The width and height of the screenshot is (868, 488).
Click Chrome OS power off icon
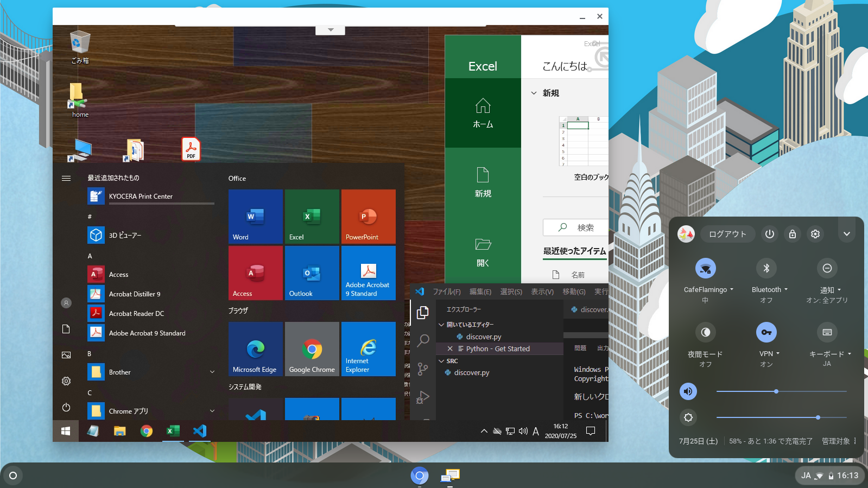770,234
